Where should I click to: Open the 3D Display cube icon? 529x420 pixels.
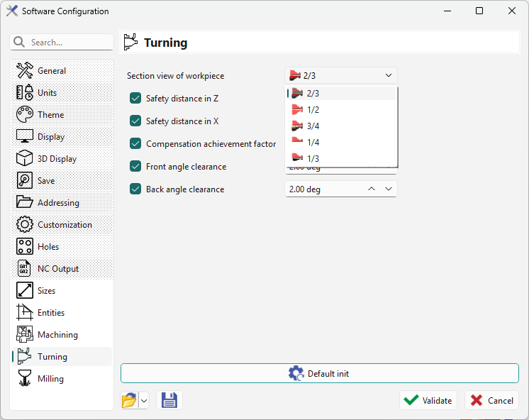25,159
